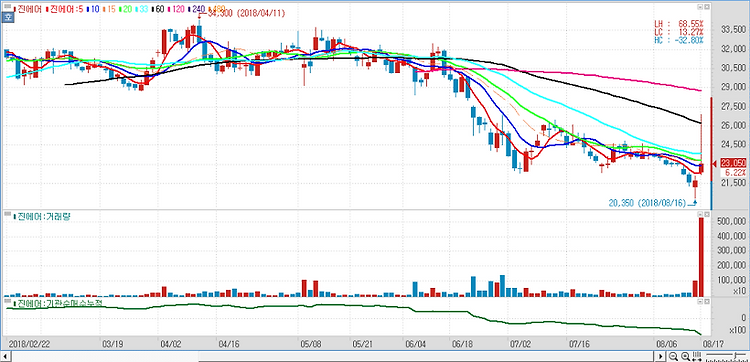The height and width of the screenshot is (362, 750).
Task: Click the 05/08 date on time axis
Action: 310,344
